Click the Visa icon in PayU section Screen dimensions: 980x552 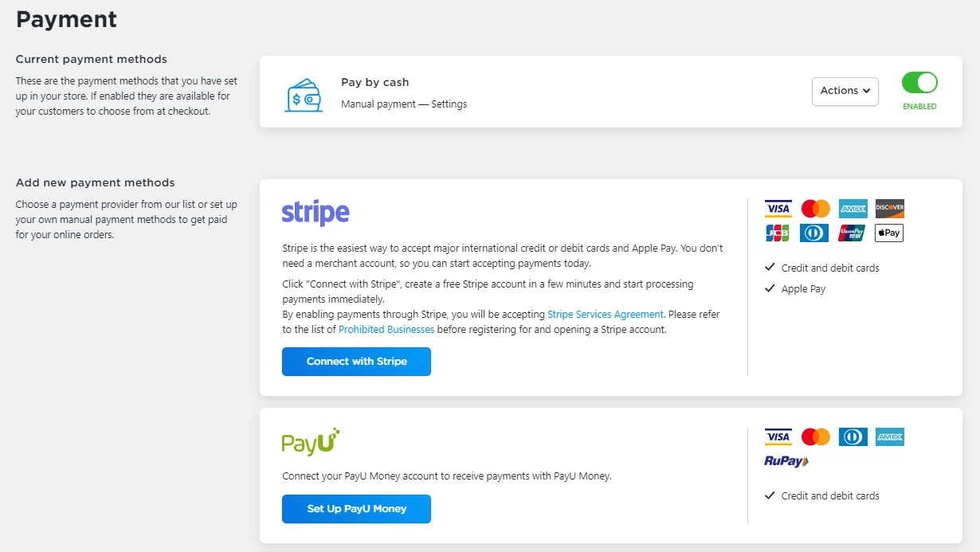pos(778,437)
